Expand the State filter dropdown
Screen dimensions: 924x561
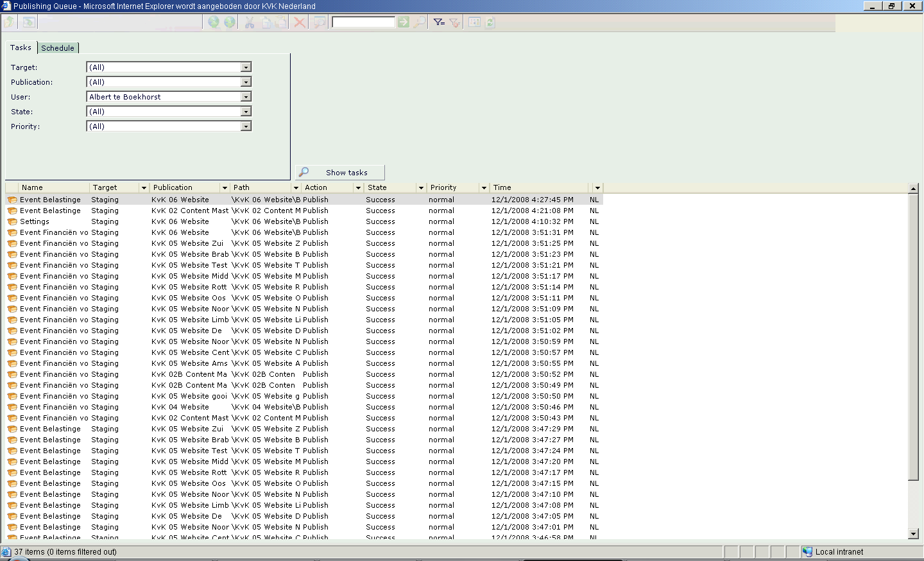click(246, 112)
